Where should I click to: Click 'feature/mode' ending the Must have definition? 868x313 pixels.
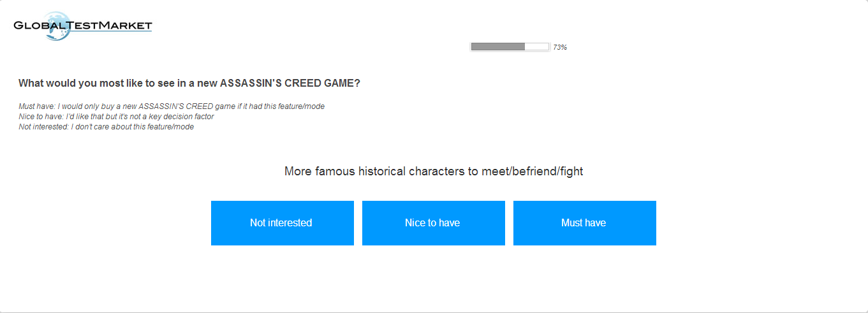tap(302, 106)
